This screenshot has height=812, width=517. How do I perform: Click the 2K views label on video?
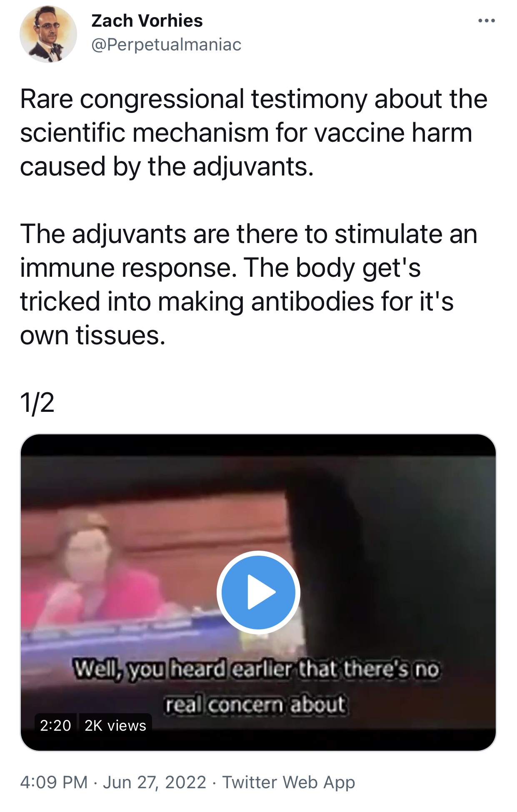pyautogui.click(x=115, y=726)
